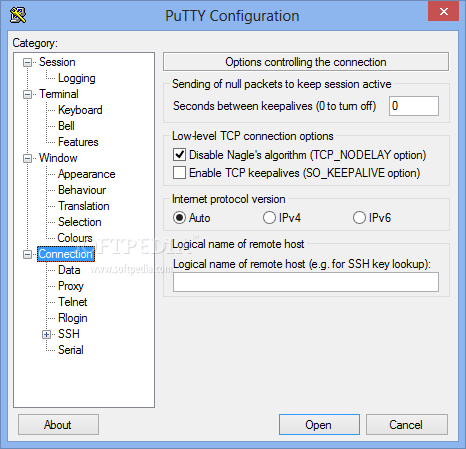The image size is (466, 449).
Task: Select the Window category
Action: (x=58, y=158)
